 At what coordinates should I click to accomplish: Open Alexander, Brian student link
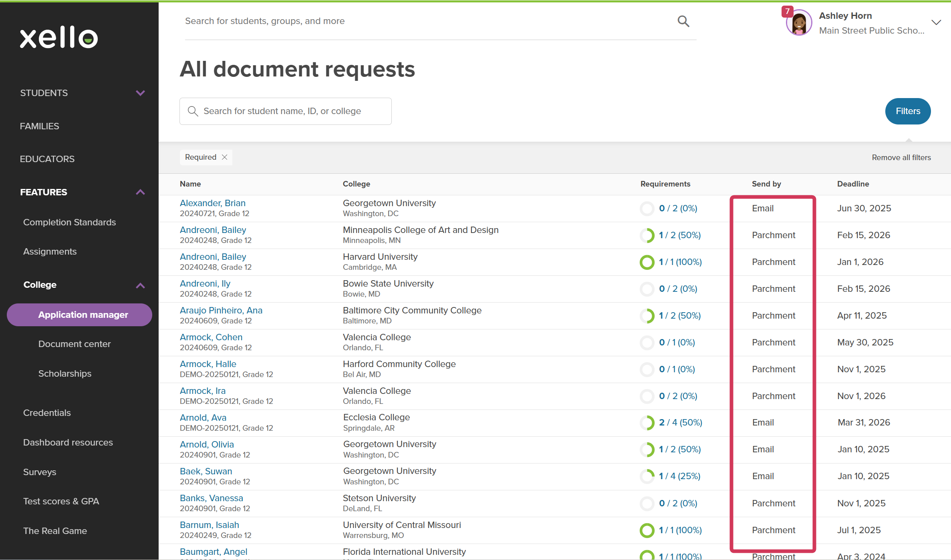coord(213,203)
